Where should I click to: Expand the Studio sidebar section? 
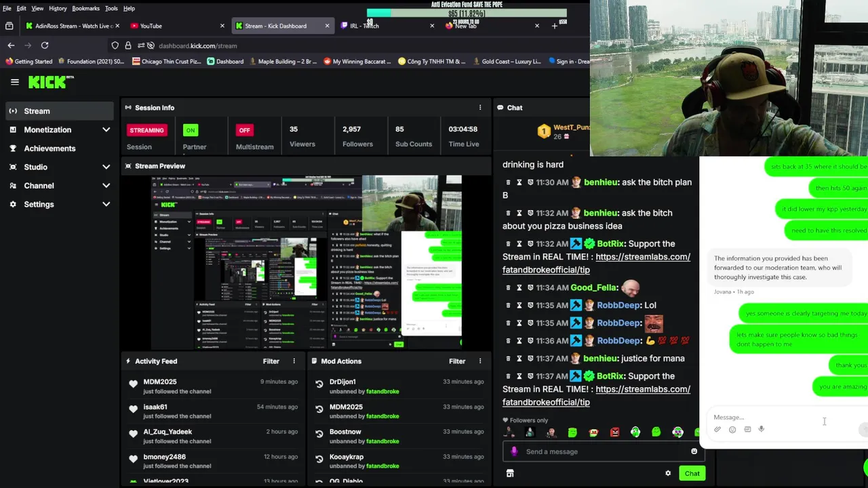tap(106, 167)
